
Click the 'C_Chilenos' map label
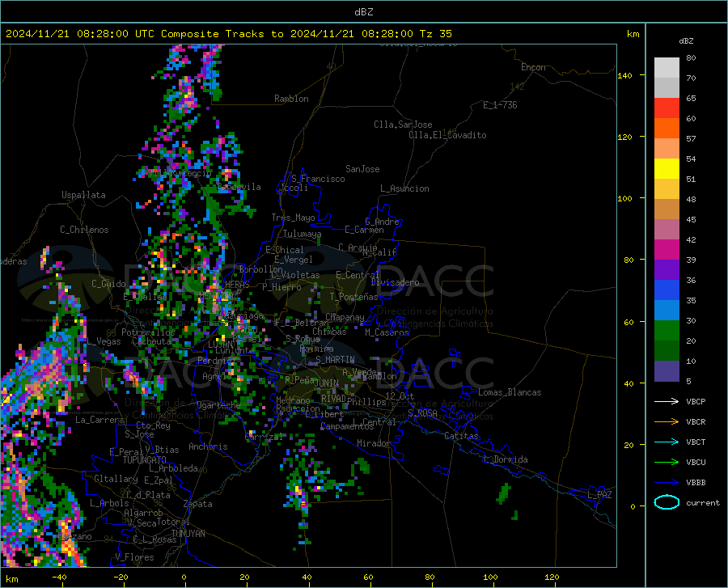point(84,230)
